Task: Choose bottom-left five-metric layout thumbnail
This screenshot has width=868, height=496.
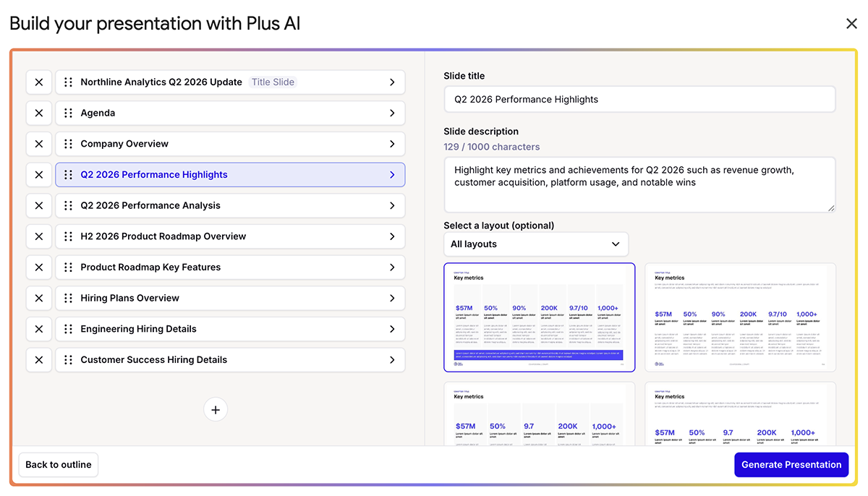Action: click(x=540, y=414)
